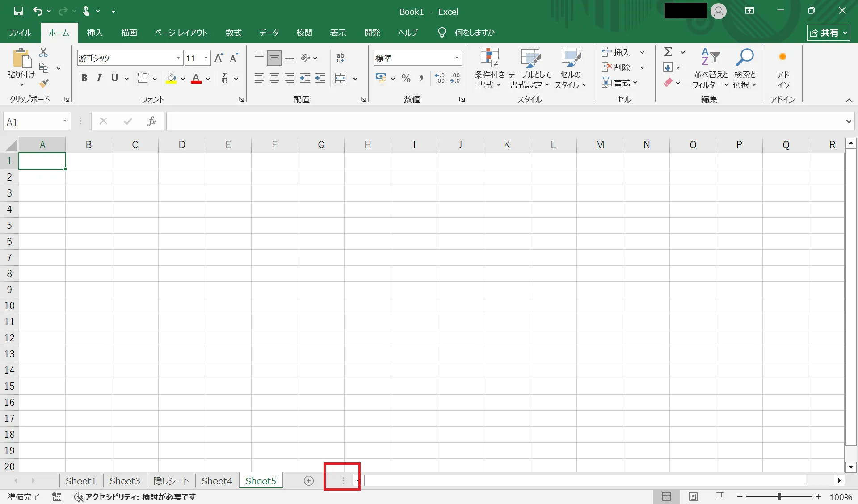Click the Merge and Center icon
Image resolution: width=858 pixels, height=504 pixels.
click(x=341, y=79)
